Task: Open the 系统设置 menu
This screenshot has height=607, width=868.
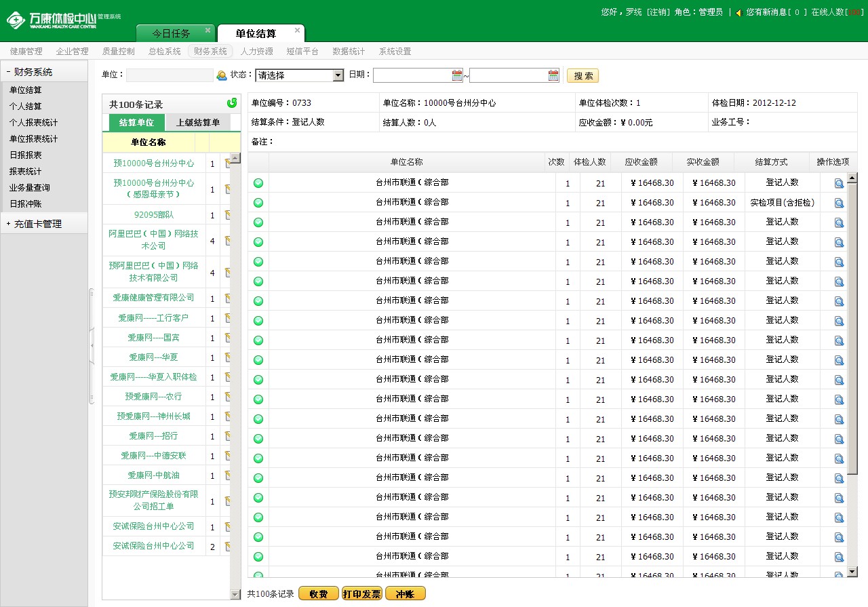Action: tap(395, 52)
